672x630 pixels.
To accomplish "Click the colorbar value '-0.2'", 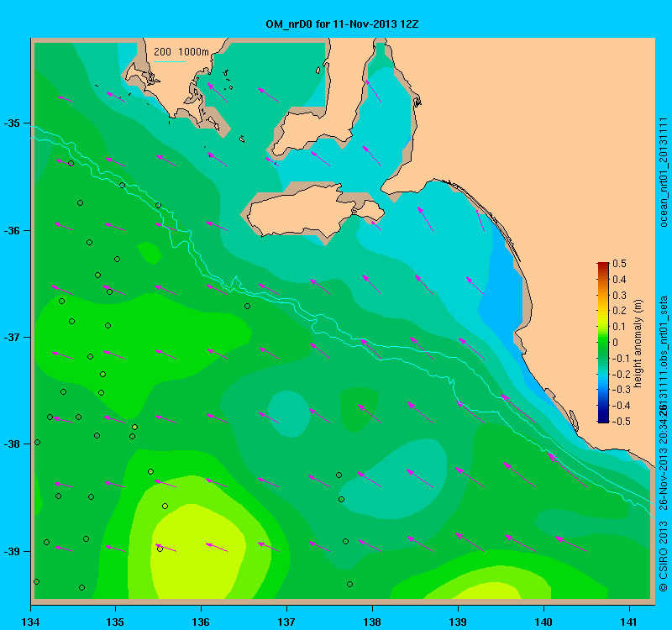I will coord(621,374).
